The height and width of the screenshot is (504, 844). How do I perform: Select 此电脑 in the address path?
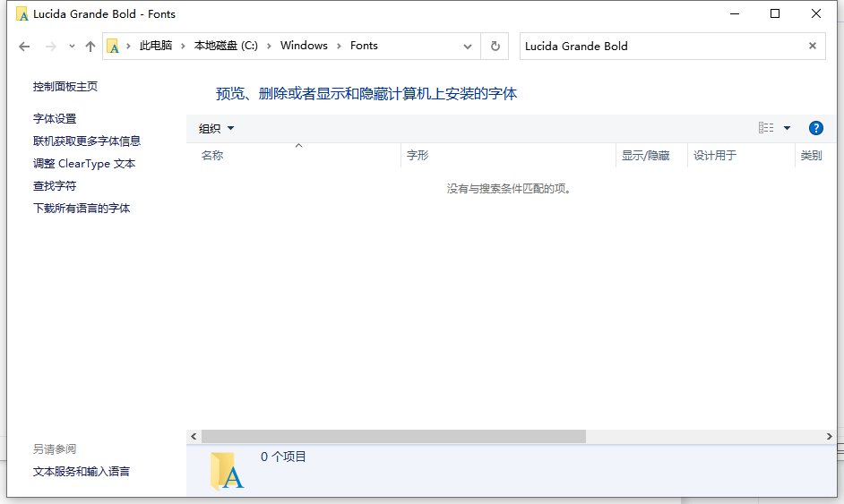[156, 46]
